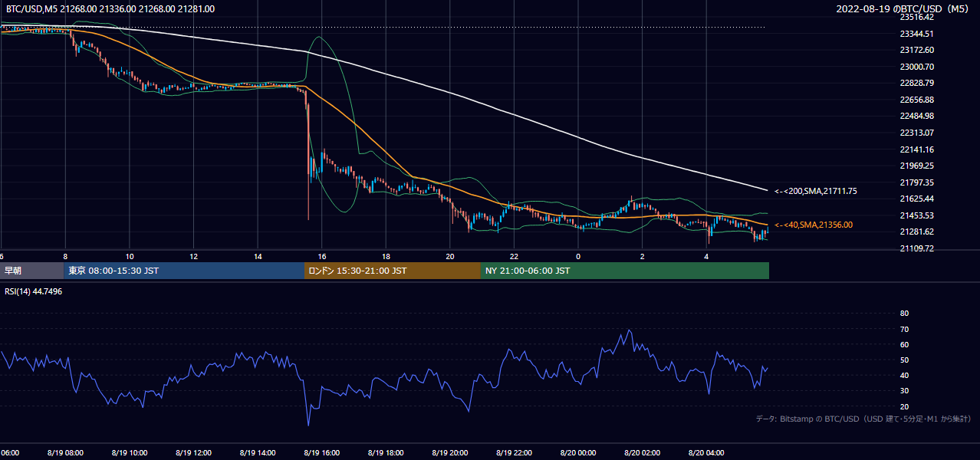Select the 40 SMA 21356.00 label
This screenshot has height=460, width=980.
(x=814, y=225)
